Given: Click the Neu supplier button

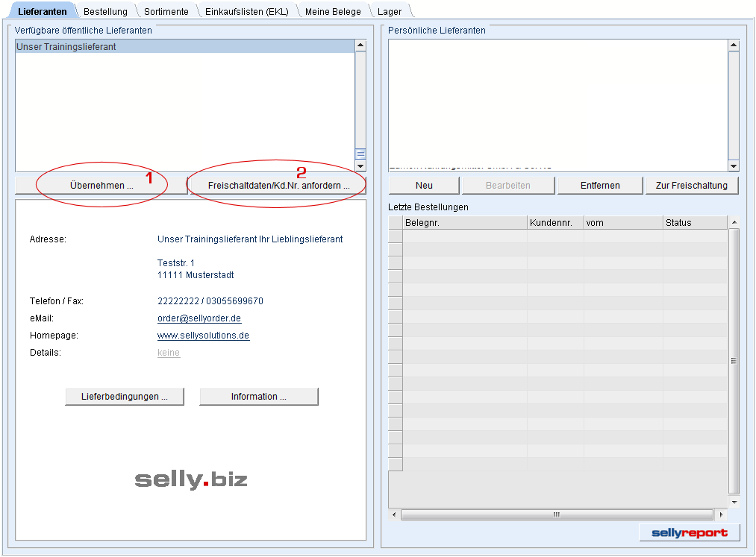Looking at the screenshot, I should click(x=424, y=186).
